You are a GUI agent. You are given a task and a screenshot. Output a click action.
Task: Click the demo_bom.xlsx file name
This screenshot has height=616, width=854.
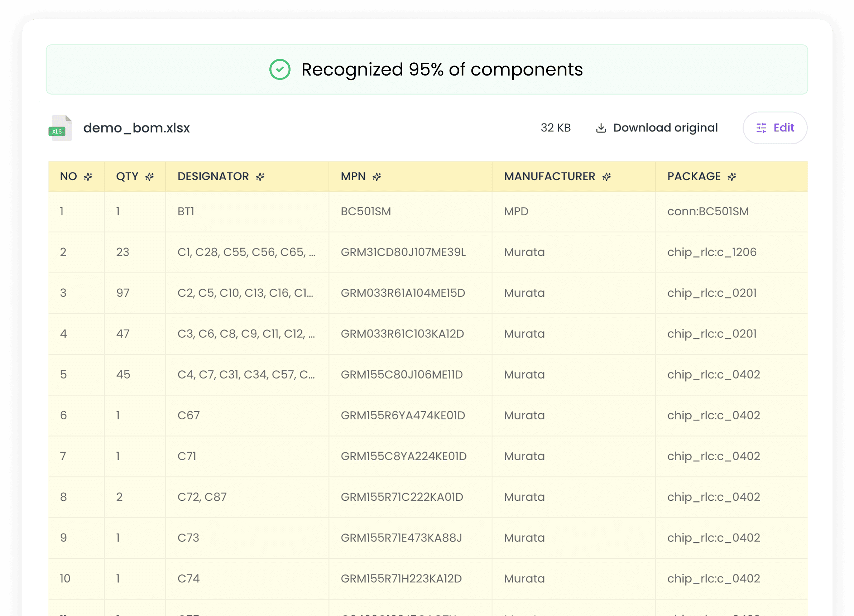coord(136,128)
